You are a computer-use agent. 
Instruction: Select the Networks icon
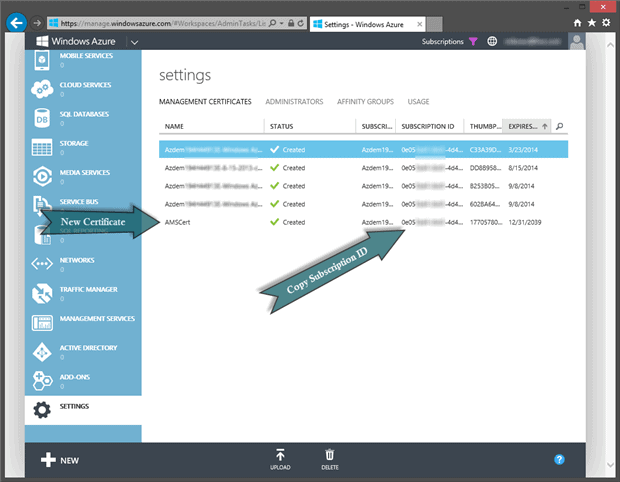pyautogui.click(x=42, y=264)
